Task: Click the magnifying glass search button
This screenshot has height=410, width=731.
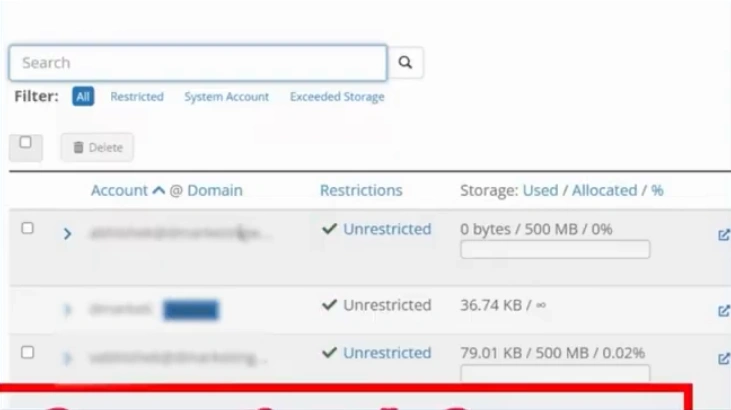Action: (405, 62)
